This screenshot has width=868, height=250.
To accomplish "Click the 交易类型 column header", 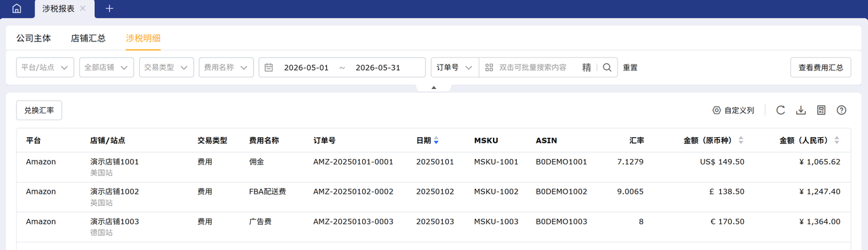I will click(212, 141).
